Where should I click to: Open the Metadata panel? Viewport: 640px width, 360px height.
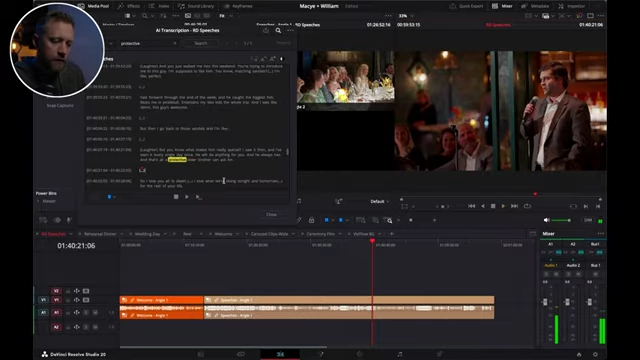pyautogui.click(x=535, y=6)
